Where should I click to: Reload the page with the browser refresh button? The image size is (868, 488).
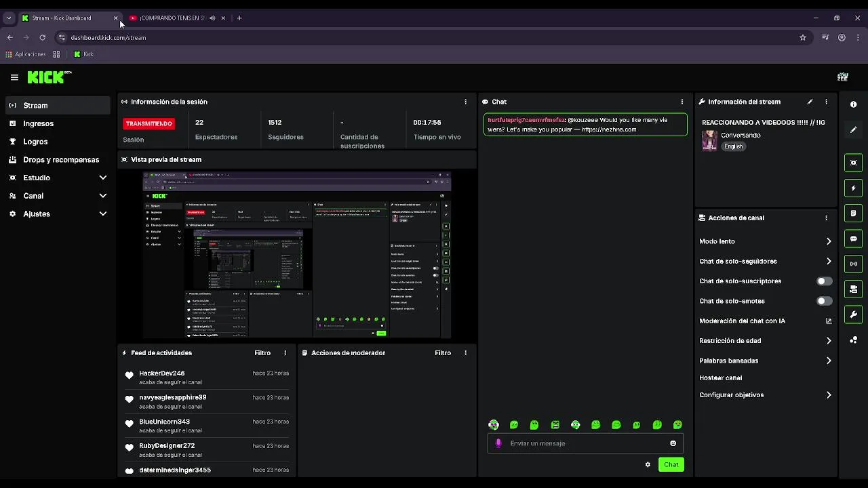43,38
